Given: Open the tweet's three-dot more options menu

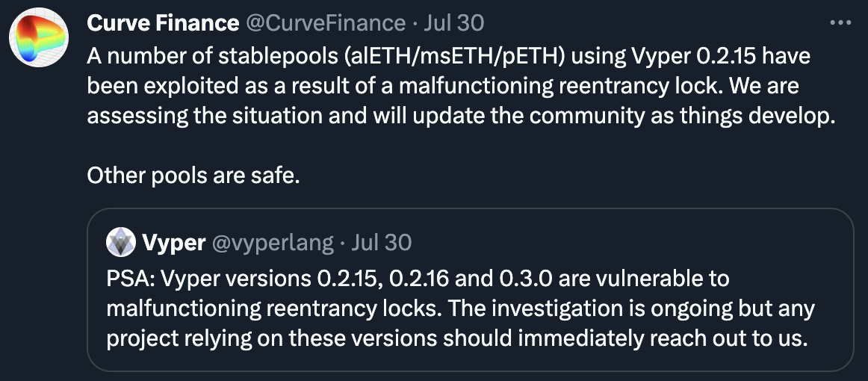Looking at the screenshot, I should (x=840, y=23).
